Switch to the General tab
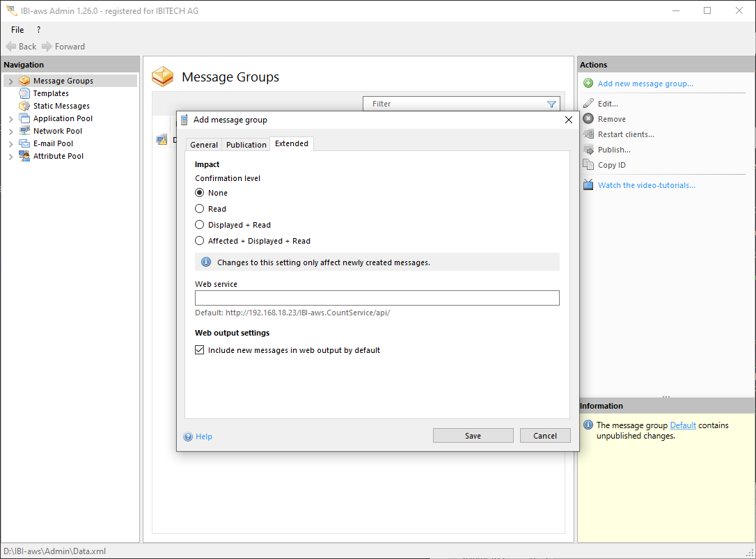Screen dimensions: 756x559 pyautogui.click(x=204, y=145)
